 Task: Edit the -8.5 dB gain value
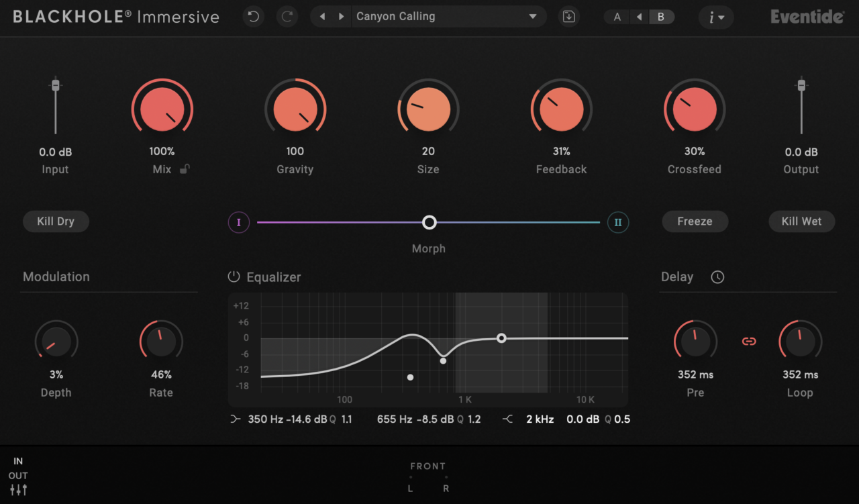pos(435,419)
